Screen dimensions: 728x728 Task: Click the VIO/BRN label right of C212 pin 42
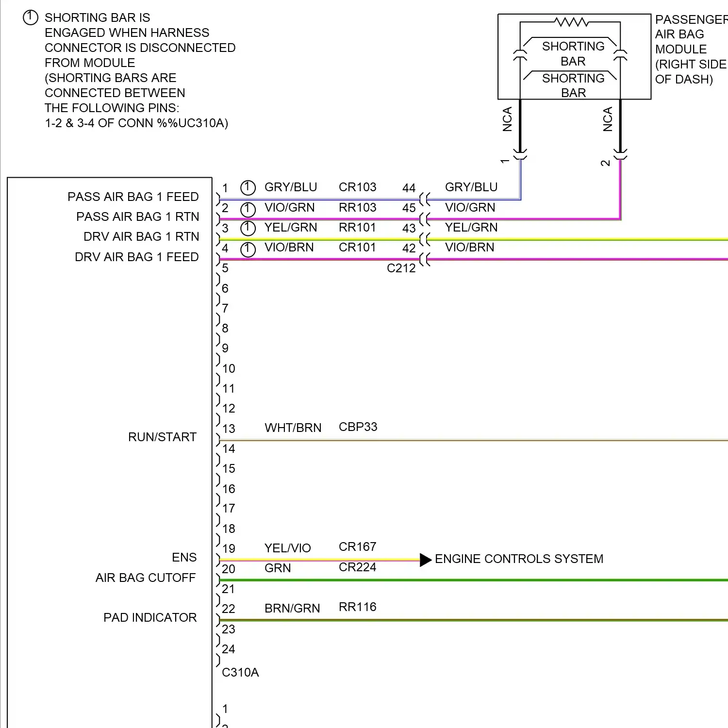click(x=470, y=247)
